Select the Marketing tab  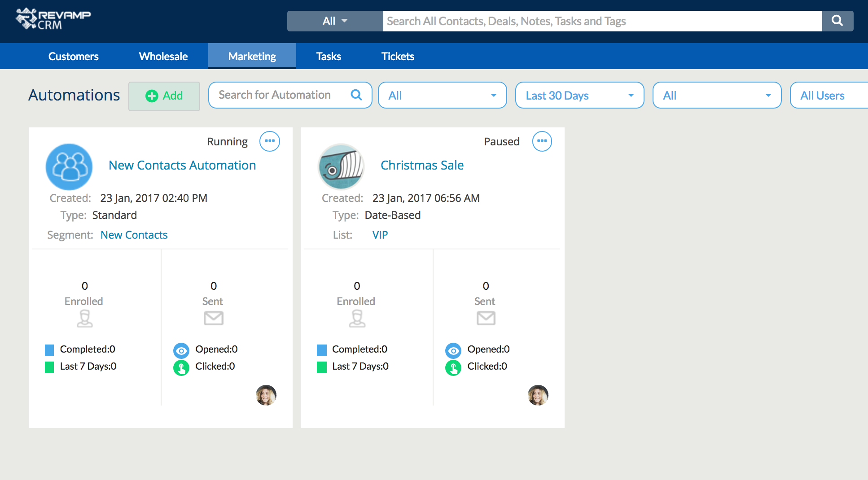[252, 56]
